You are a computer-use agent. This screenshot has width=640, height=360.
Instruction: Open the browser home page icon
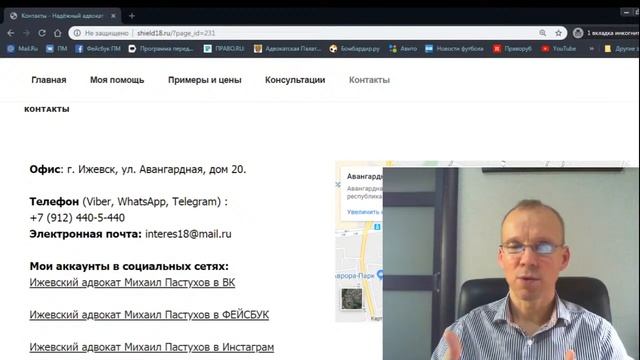coord(58,33)
